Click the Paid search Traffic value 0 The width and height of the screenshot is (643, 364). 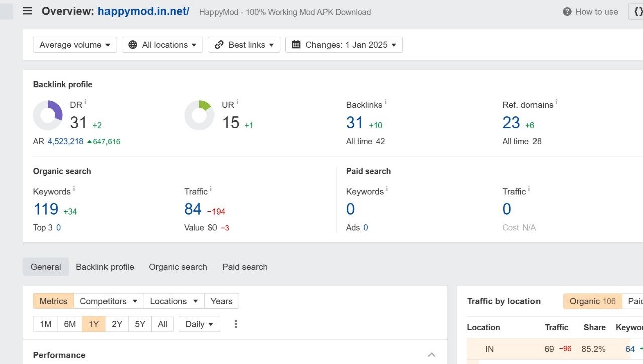pyautogui.click(x=507, y=209)
